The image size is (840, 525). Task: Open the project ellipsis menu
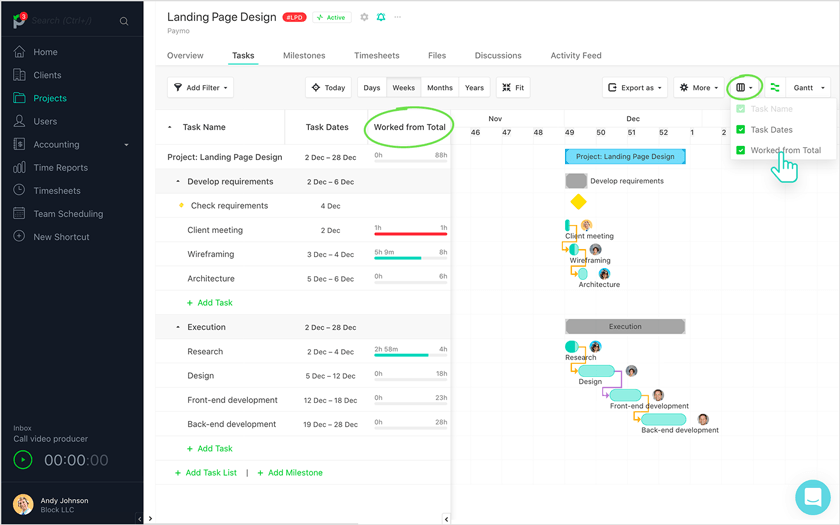398,17
